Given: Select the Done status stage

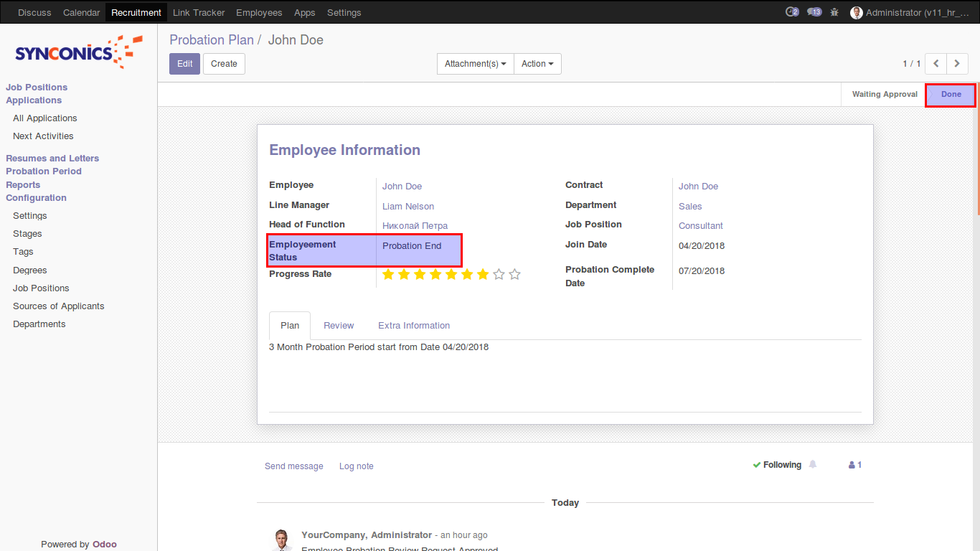Looking at the screenshot, I should (x=951, y=95).
